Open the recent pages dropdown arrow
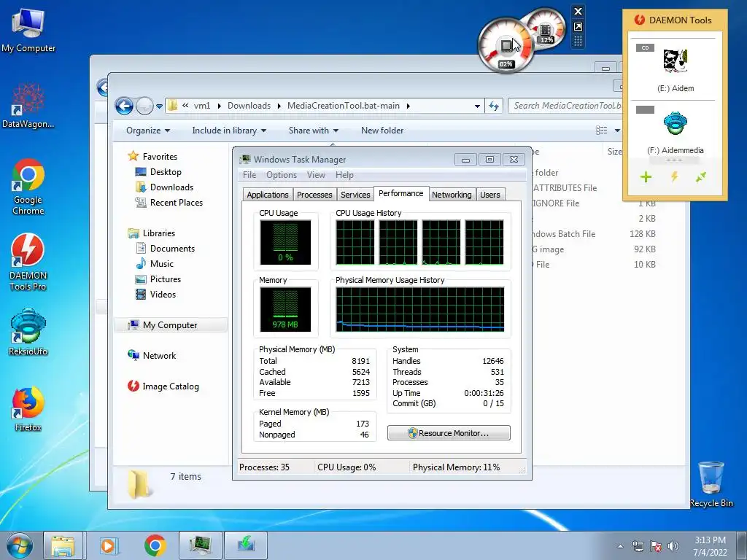The width and height of the screenshot is (747, 560). point(159,106)
